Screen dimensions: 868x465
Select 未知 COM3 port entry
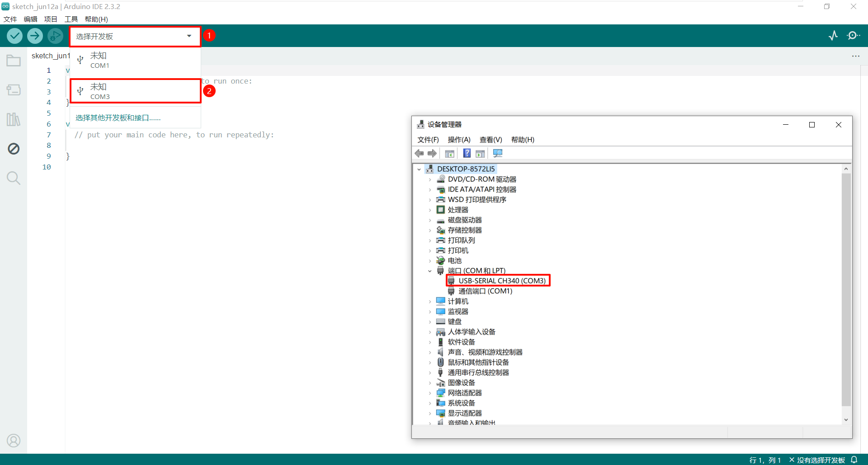[x=135, y=91]
